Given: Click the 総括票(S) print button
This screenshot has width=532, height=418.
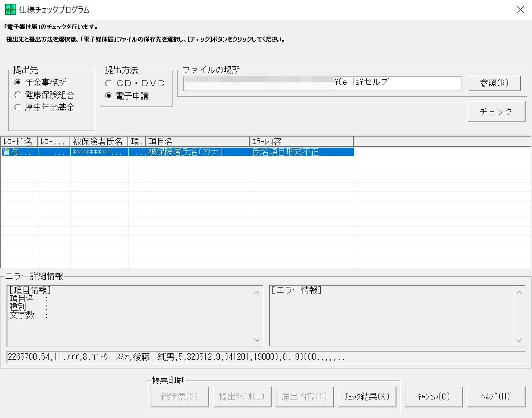Looking at the screenshot, I should [x=179, y=397].
